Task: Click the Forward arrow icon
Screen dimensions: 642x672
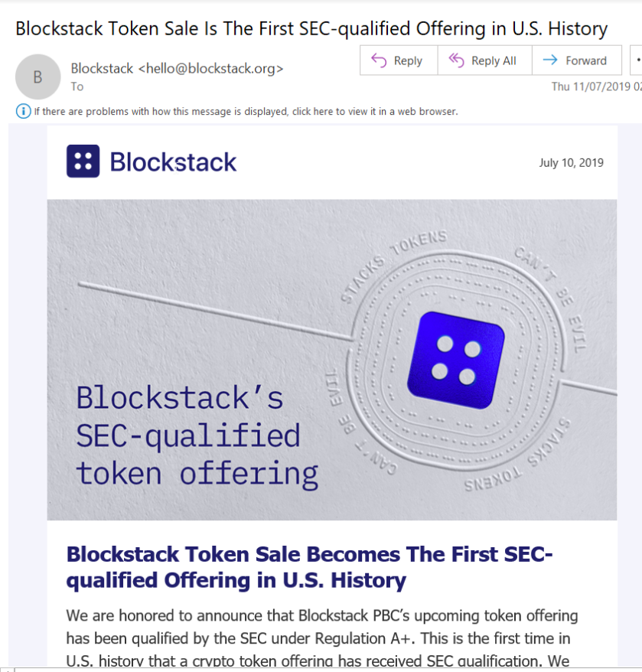Action: (x=549, y=60)
